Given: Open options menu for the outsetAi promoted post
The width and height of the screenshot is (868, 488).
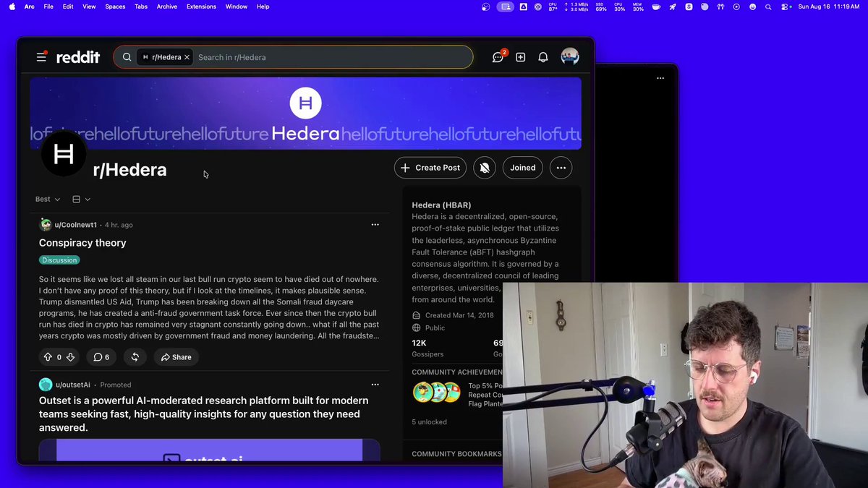Looking at the screenshot, I should [375, 385].
